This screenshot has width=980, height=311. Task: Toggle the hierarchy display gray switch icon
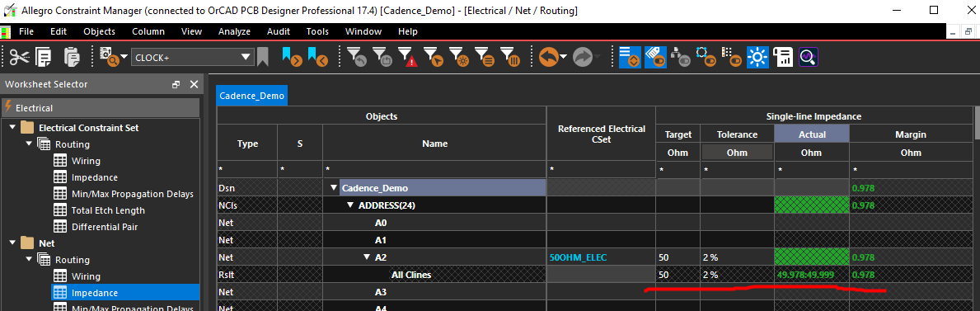tap(680, 57)
